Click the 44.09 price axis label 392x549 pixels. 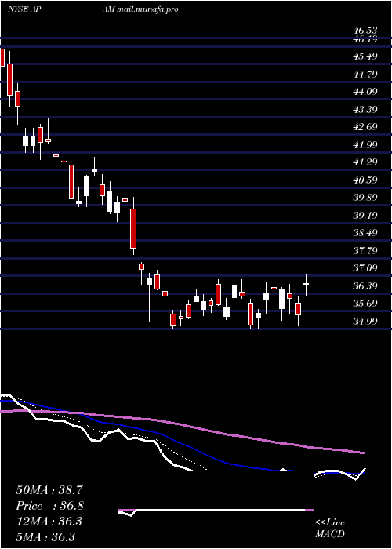[365, 92]
